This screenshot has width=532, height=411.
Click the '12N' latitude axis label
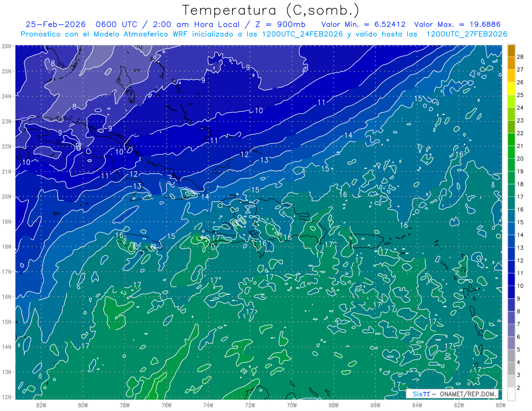point(7,397)
